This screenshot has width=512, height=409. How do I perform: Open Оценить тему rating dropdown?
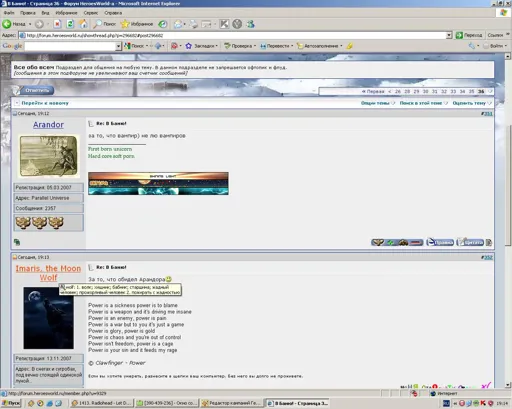tap(472, 103)
